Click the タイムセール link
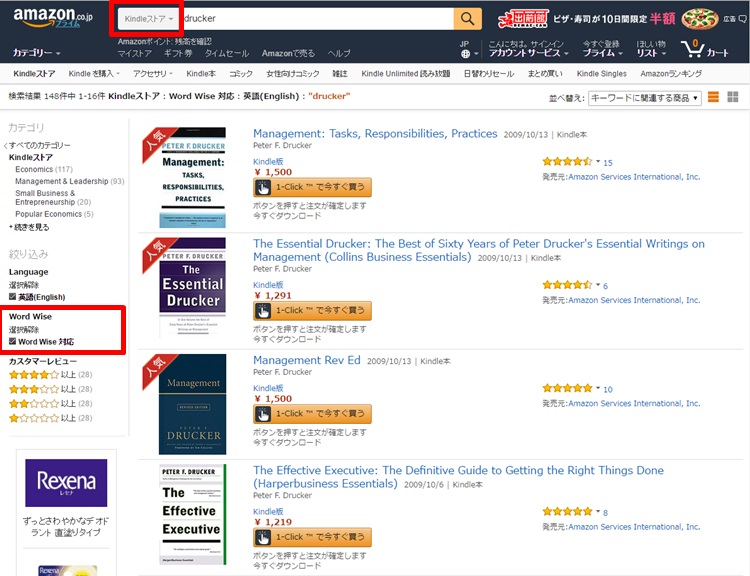 [x=227, y=54]
